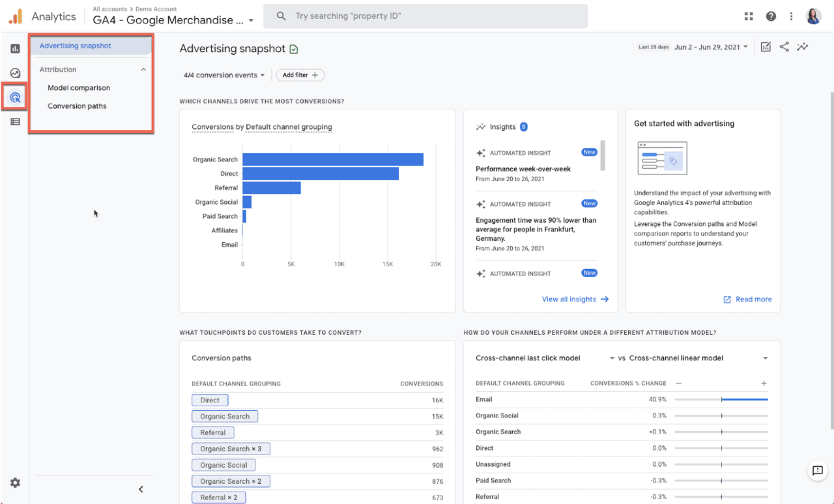Image resolution: width=834 pixels, height=504 pixels.
Task: Open the Admin settings gear
Action: 15,483
